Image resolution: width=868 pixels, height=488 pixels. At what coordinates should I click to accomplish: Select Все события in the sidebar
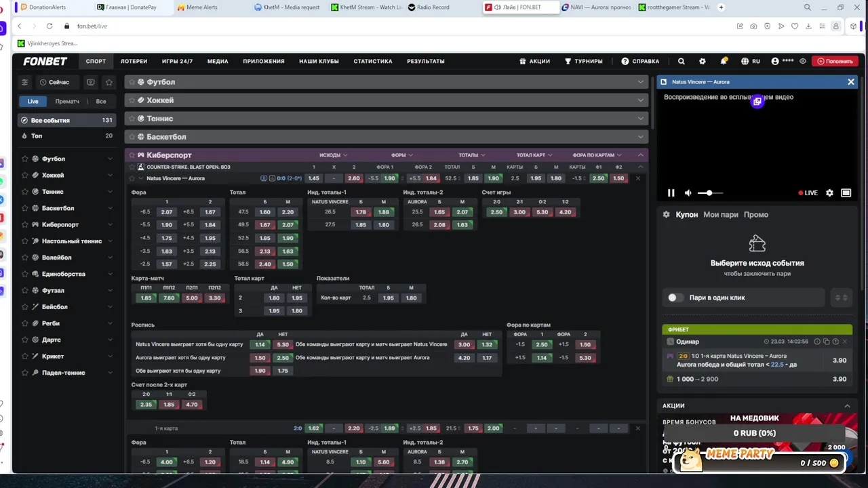point(66,120)
